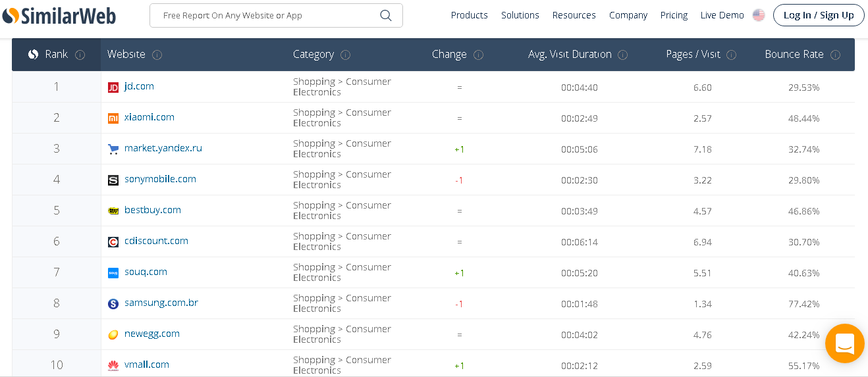The height and width of the screenshot is (377, 868).
Task: Click the xiaomi.com favicon
Action: tap(113, 118)
